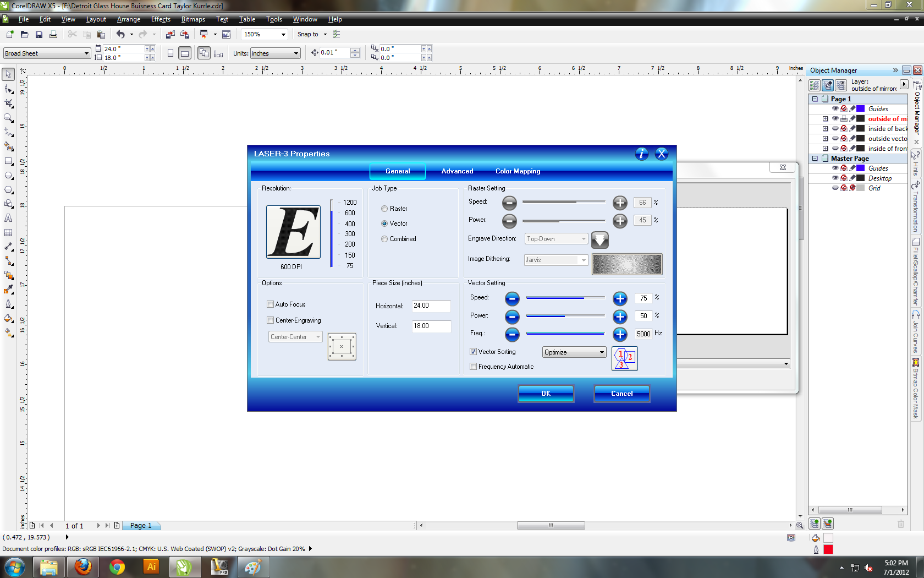924x578 pixels.
Task: Switch to the Advanced tab
Action: 457,171
